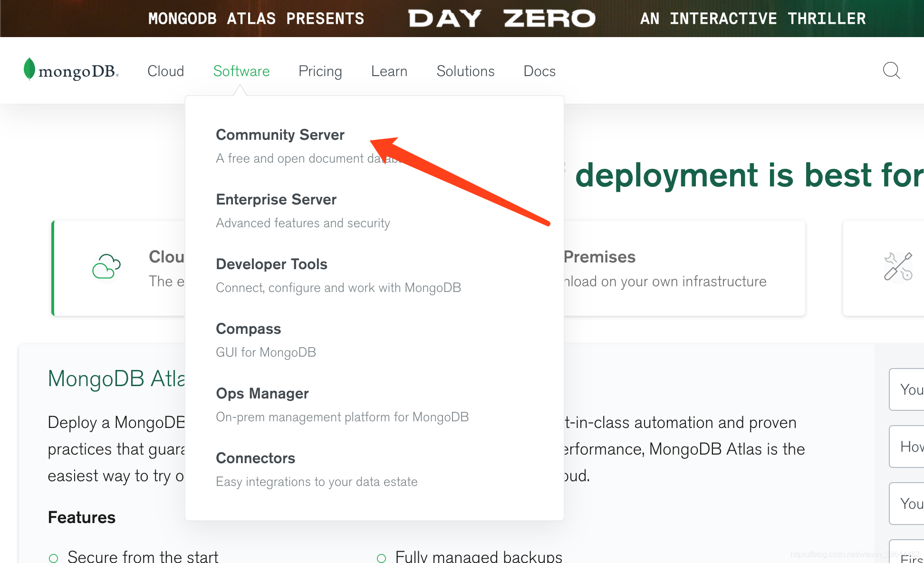This screenshot has width=924, height=563.
Task: Open the search magnifier icon
Action: 891,70
